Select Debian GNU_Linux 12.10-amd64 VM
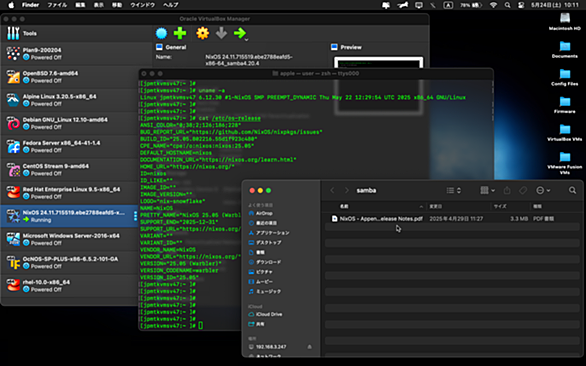The image size is (586, 366). point(70,123)
